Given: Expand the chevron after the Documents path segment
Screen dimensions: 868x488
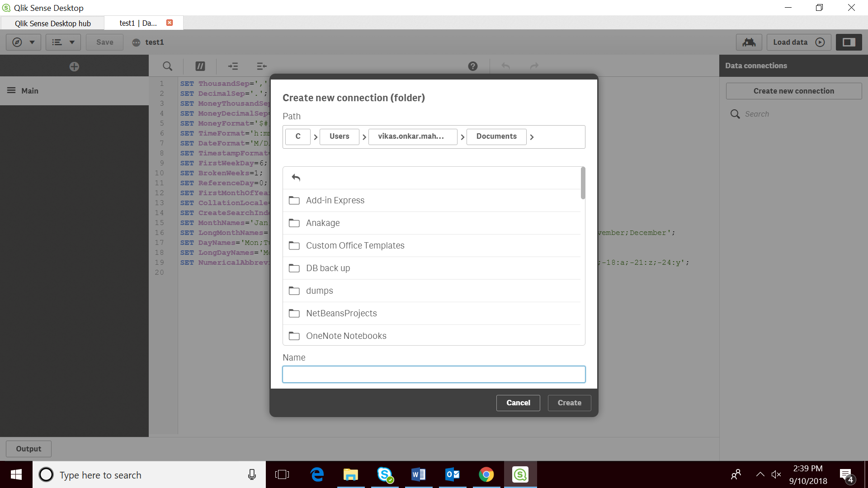Looking at the screenshot, I should coord(532,137).
